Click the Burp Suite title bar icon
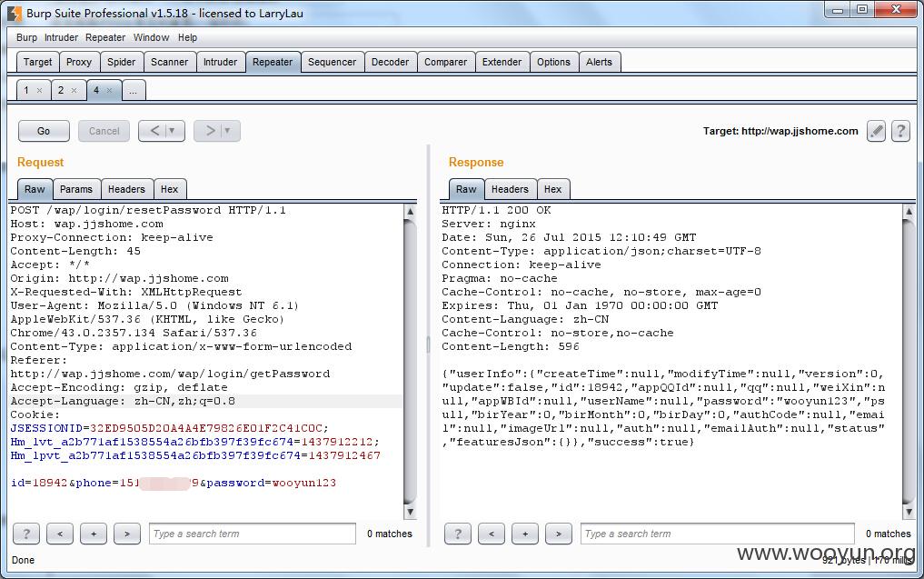Screen dimensions: 924x579 coord(15,13)
